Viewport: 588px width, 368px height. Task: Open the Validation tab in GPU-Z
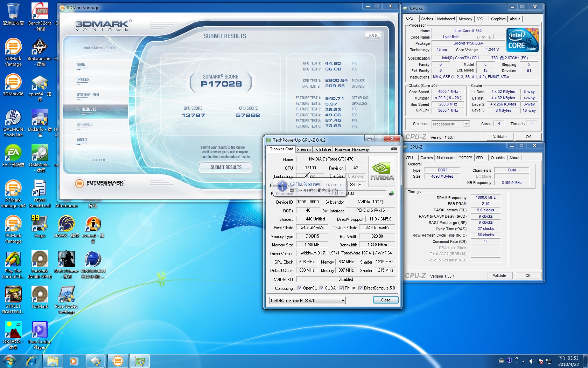point(322,150)
